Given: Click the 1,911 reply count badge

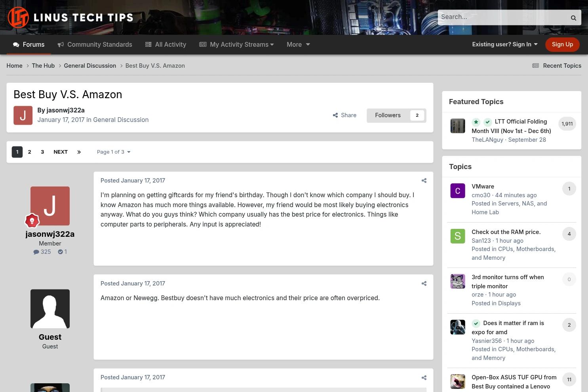Looking at the screenshot, I should click(x=567, y=124).
